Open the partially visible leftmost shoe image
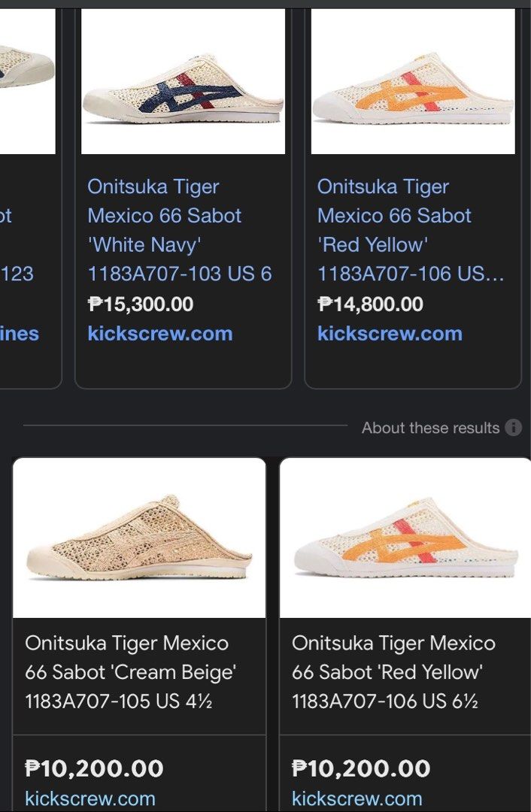The image size is (531, 812). pyautogui.click(x=27, y=81)
